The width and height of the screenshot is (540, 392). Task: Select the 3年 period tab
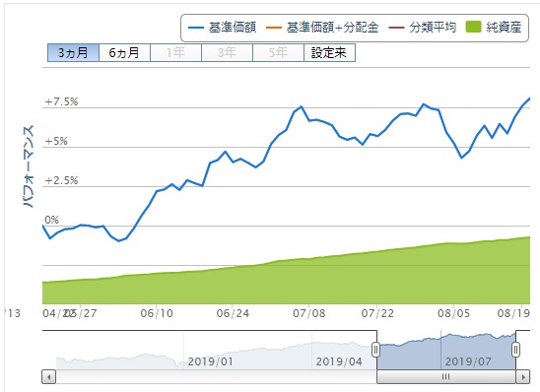227,52
